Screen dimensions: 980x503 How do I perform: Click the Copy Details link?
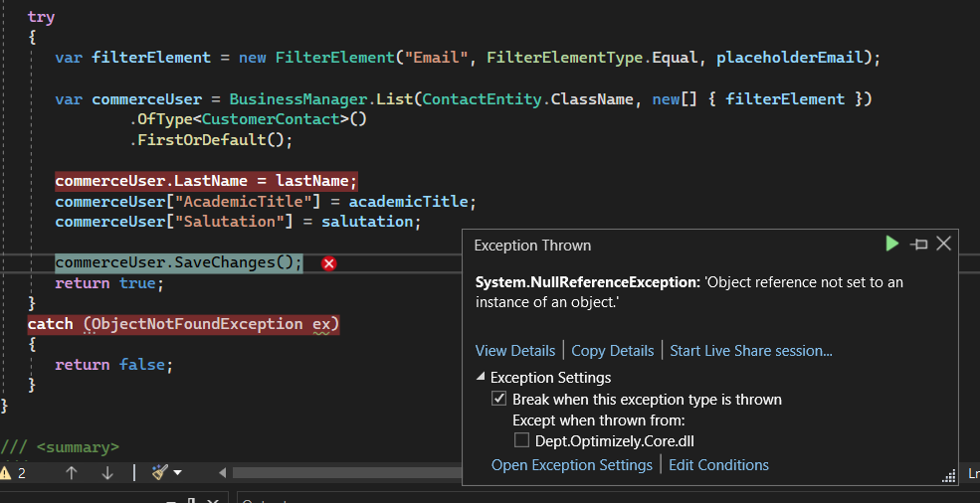[613, 350]
